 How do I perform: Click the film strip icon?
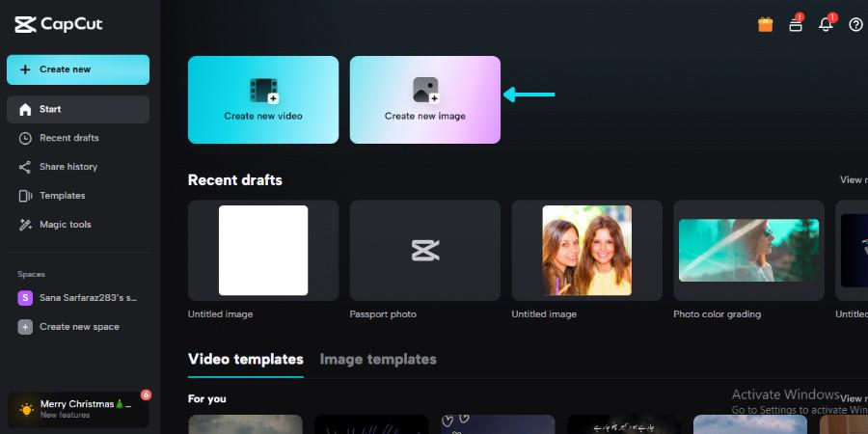263,91
